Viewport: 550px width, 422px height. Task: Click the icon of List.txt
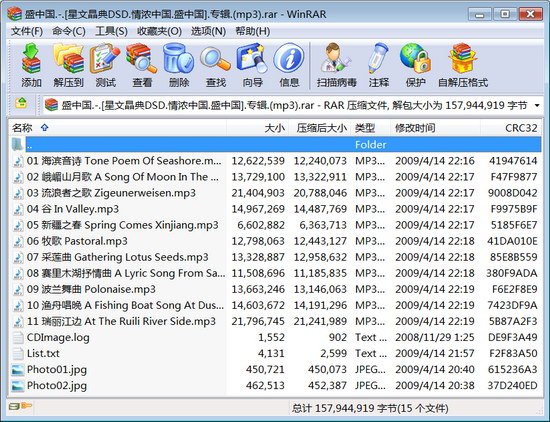tap(18, 354)
